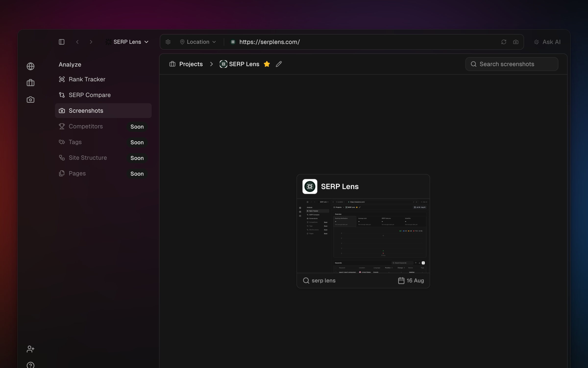Click the 'Soon' badge next to Site Structure

click(x=137, y=158)
